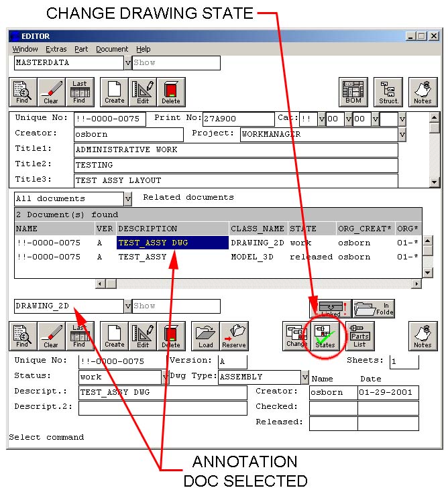Viewport: 448px width, 490px height.
Task: Load the selected drawing document
Action: click(x=206, y=336)
